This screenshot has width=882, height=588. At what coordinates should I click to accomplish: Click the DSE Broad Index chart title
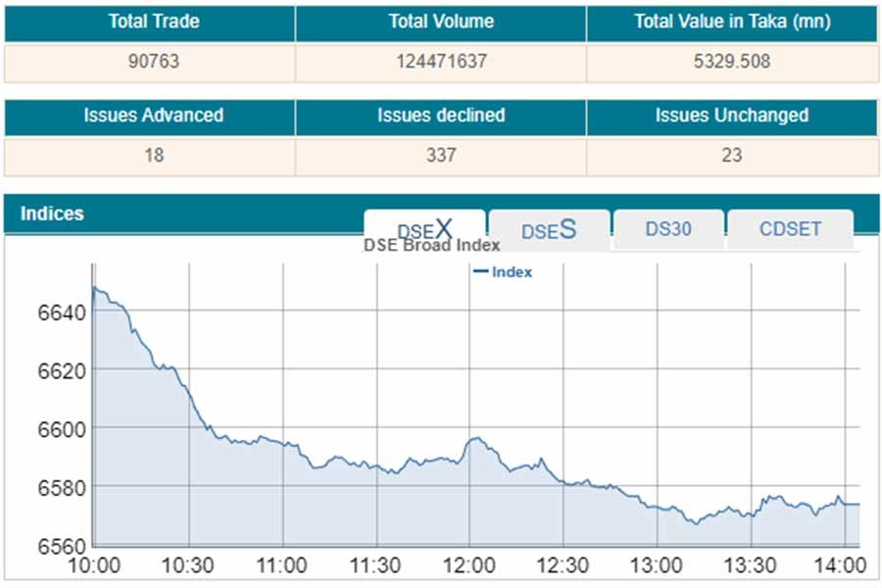coord(432,246)
